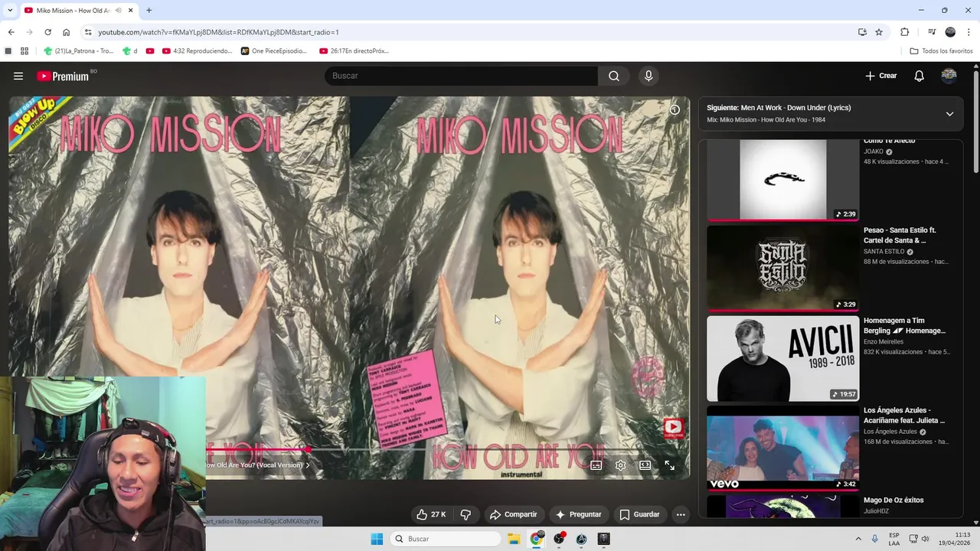
Task: Open the YouTube hamburger guide menu
Action: (x=18, y=76)
